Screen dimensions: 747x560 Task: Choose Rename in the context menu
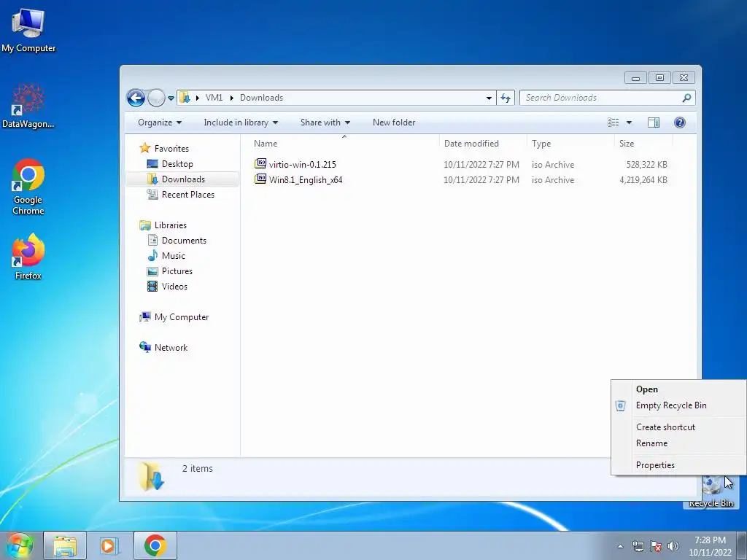click(x=679, y=443)
